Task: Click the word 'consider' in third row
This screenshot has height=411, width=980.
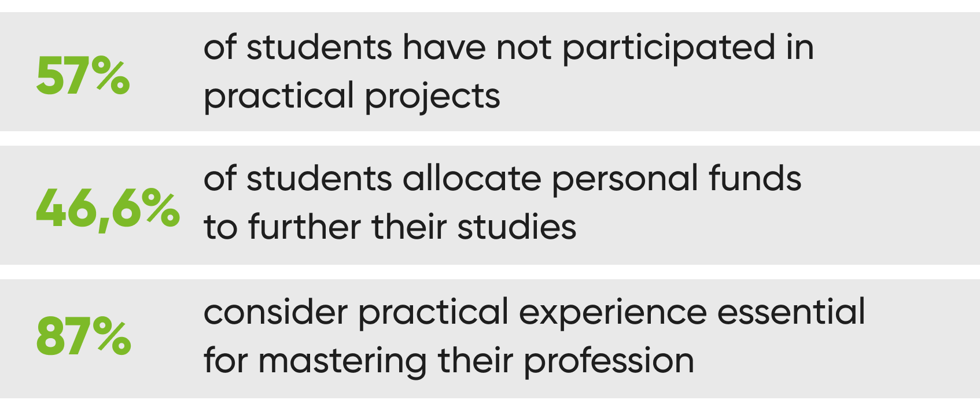Action: (x=275, y=312)
